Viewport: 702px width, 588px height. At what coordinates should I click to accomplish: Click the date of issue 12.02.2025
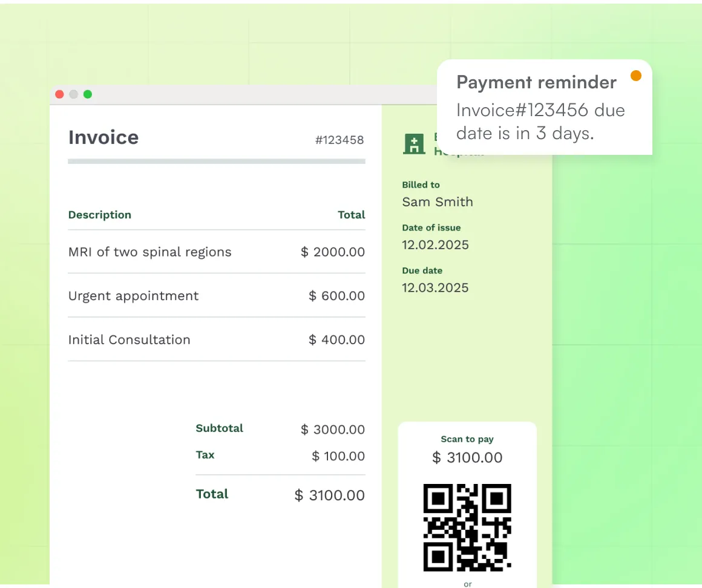pyautogui.click(x=435, y=245)
